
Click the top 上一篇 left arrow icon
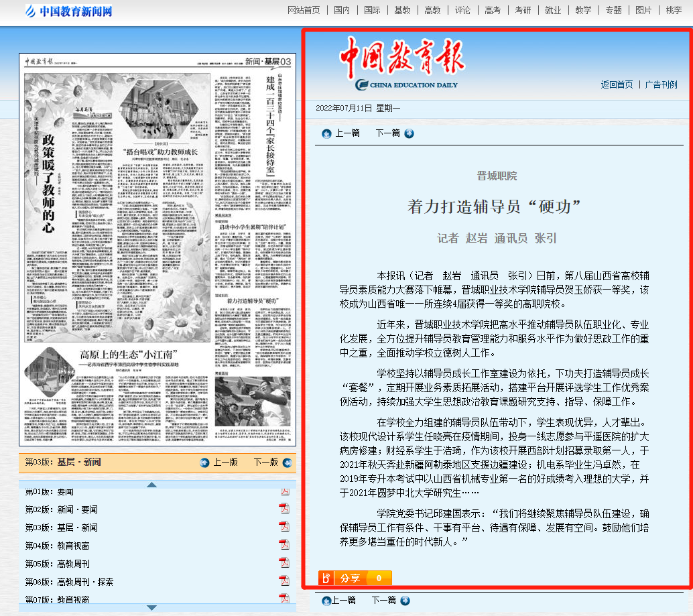tap(326, 133)
